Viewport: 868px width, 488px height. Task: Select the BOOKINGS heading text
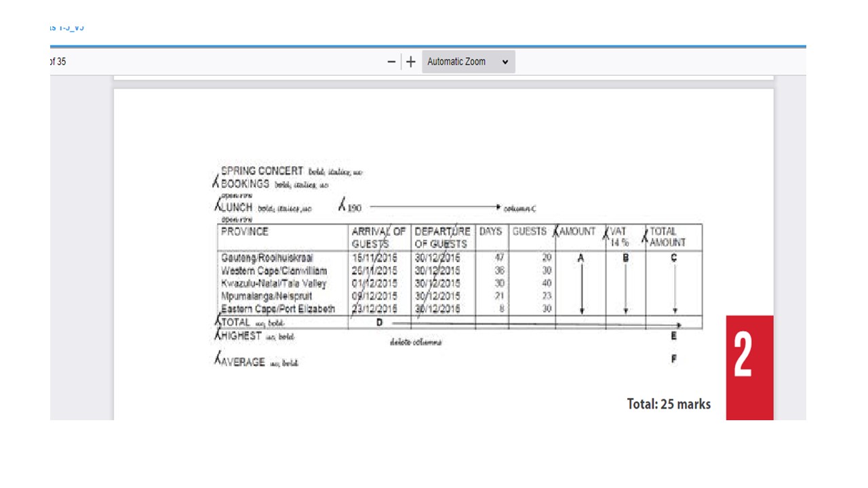245,184
